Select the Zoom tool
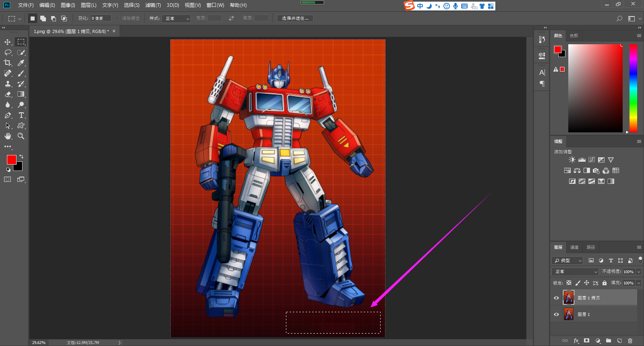644x346 pixels. [x=21, y=136]
